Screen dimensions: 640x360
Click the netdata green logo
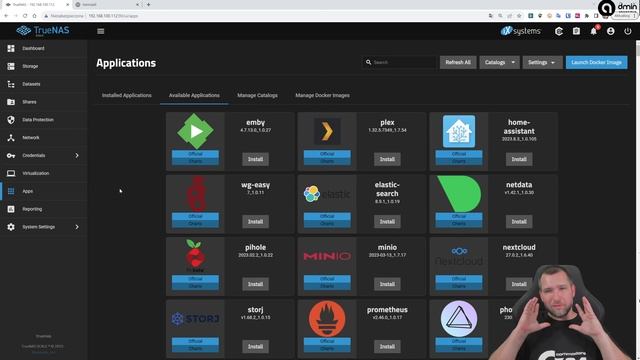tap(459, 194)
